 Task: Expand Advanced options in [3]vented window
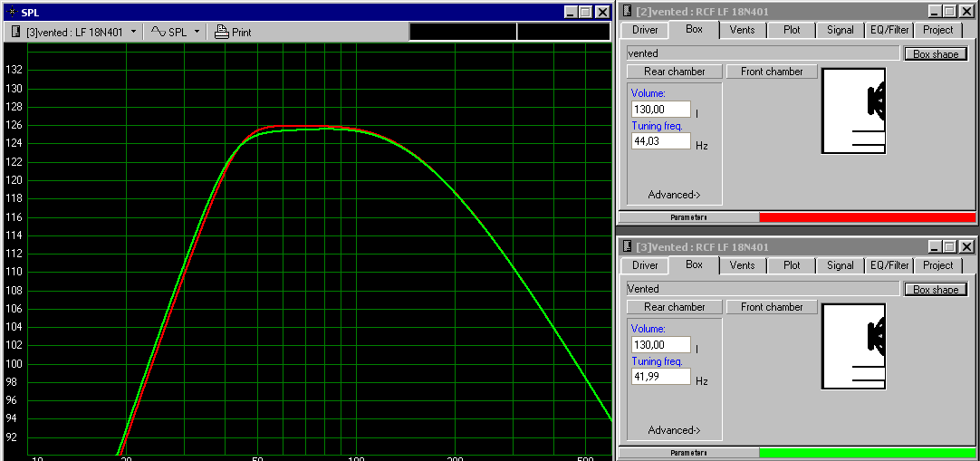click(674, 430)
